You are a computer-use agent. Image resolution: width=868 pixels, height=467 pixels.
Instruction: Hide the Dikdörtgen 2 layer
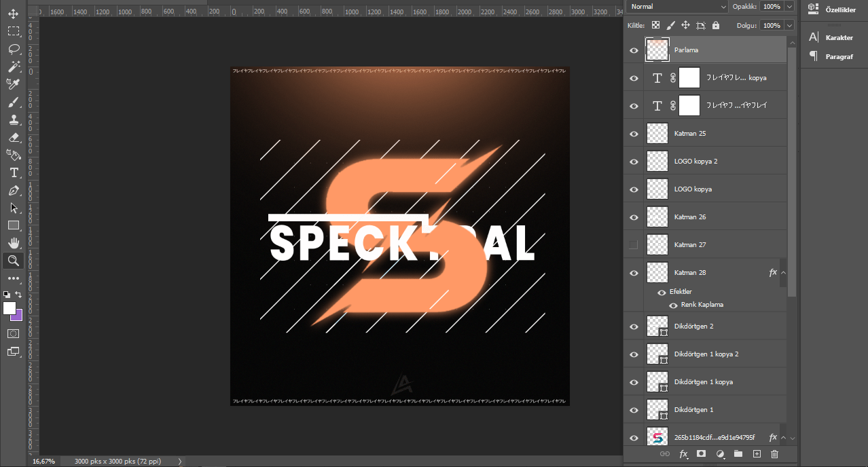(634, 326)
